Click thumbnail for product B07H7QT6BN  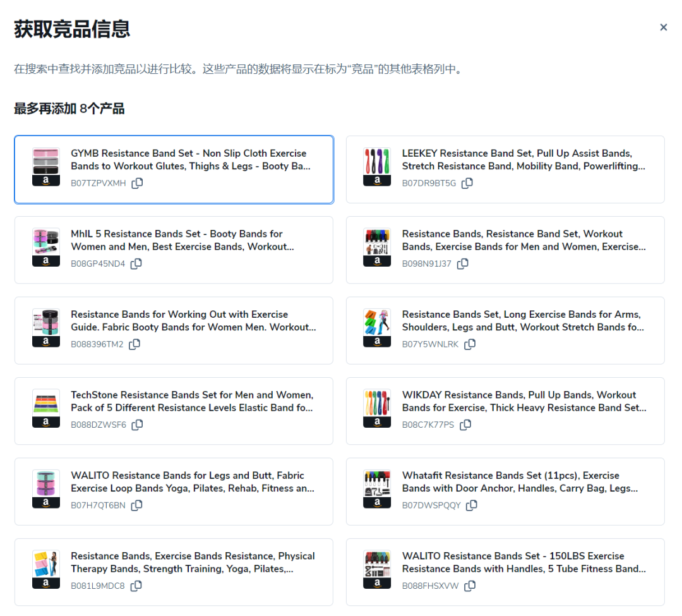[46, 488]
